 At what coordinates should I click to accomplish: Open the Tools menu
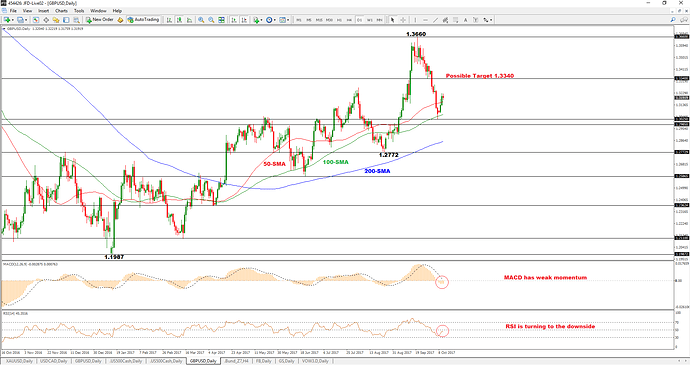pos(79,11)
